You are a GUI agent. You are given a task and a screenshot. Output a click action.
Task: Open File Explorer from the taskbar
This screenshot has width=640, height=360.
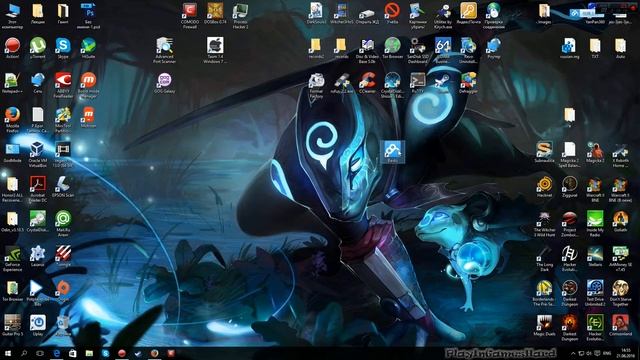pos(89,353)
